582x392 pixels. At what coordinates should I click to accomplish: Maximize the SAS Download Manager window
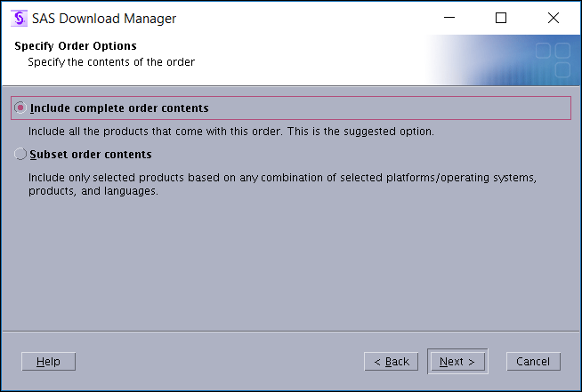pos(501,18)
